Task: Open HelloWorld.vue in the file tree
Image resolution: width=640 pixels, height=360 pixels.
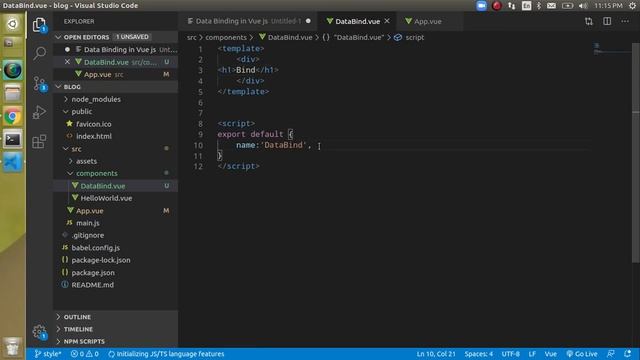Action: (x=116, y=198)
